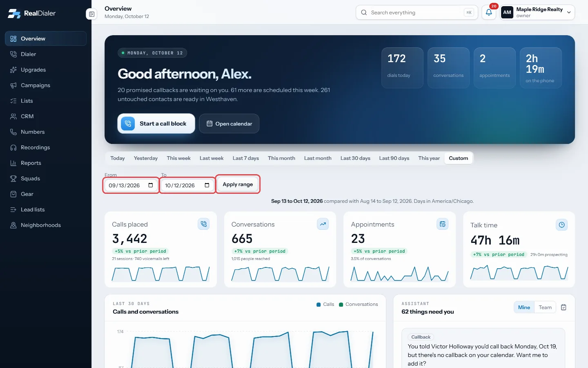Open the notifications bell
Viewport: 588px width, 368px height.
pyautogui.click(x=489, y=12)
